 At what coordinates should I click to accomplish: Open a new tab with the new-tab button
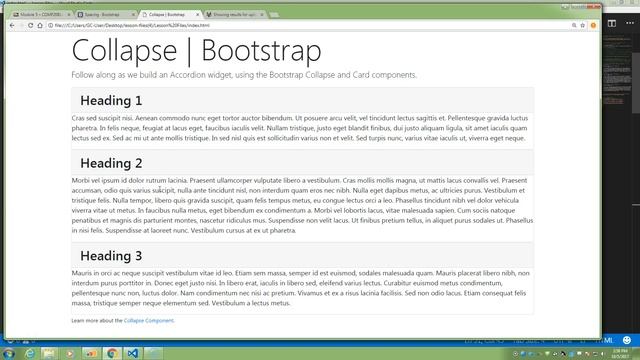[274, 15]
